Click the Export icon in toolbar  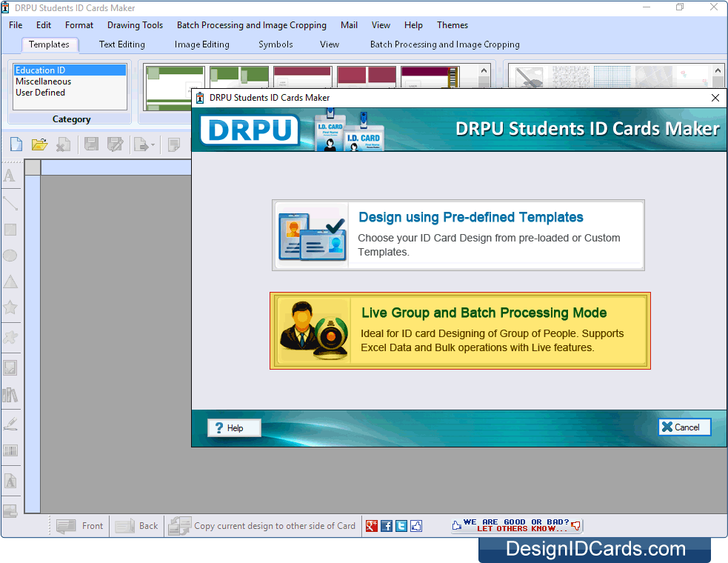point(141,144)
